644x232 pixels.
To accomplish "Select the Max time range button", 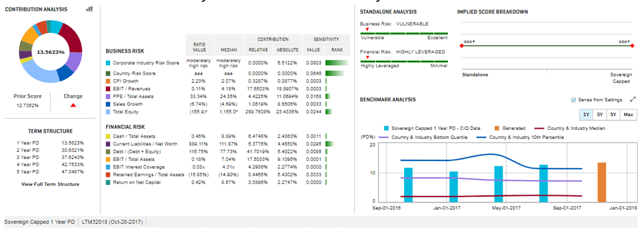I will coord(628,115).
